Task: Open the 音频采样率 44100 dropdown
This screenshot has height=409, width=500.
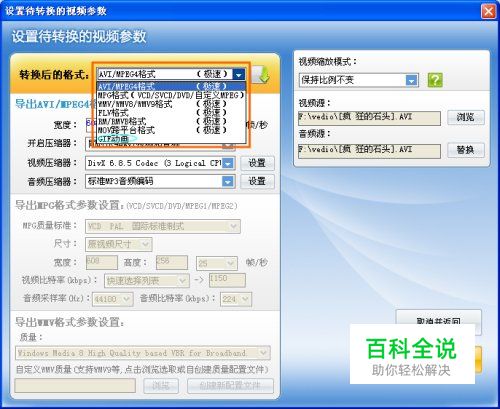Action: coord(113,299)
